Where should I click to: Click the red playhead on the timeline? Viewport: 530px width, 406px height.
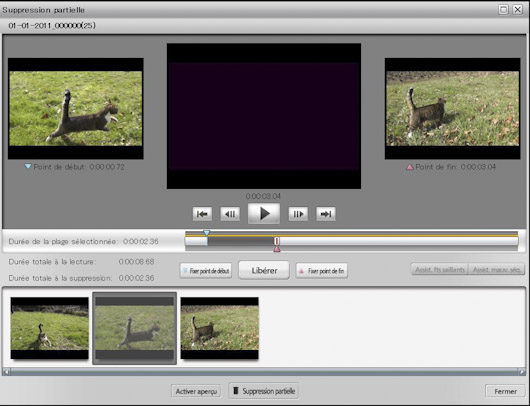(x=276, y=241)
